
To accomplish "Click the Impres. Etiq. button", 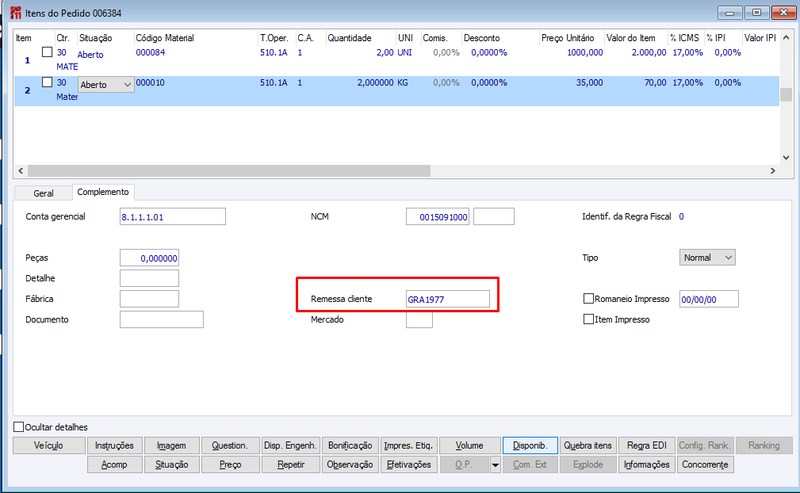I will [409, 446].
